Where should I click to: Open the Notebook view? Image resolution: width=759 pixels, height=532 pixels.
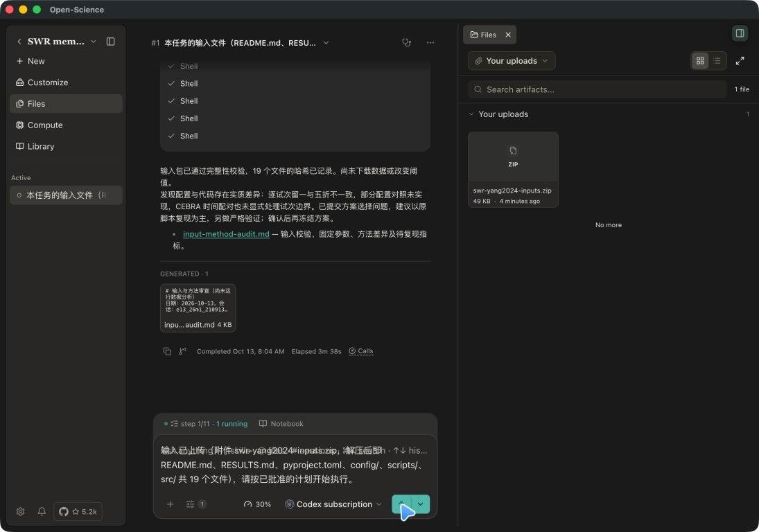[x=281, y=424]
